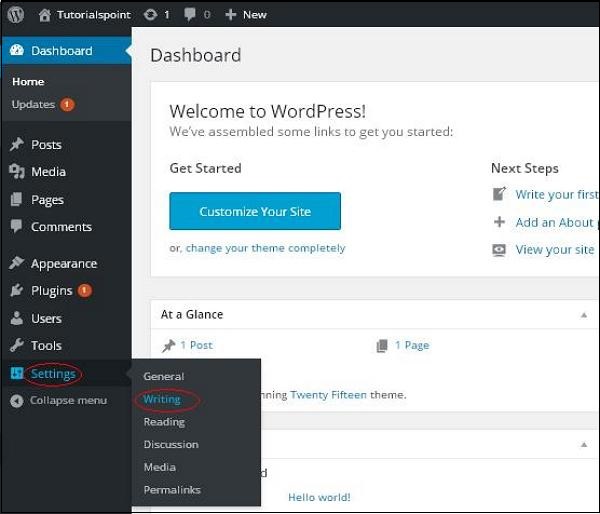Click the WordPress logo icon
Viewport: 600px width, 514px height.
tap(16, 15)
